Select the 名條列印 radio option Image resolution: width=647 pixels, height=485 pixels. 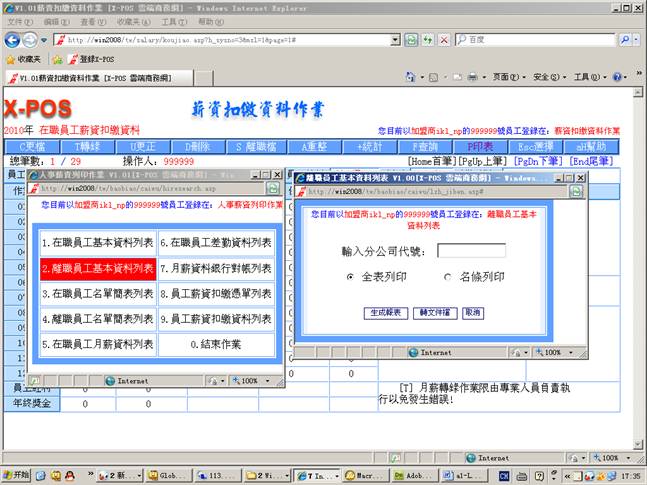point(447,276)
